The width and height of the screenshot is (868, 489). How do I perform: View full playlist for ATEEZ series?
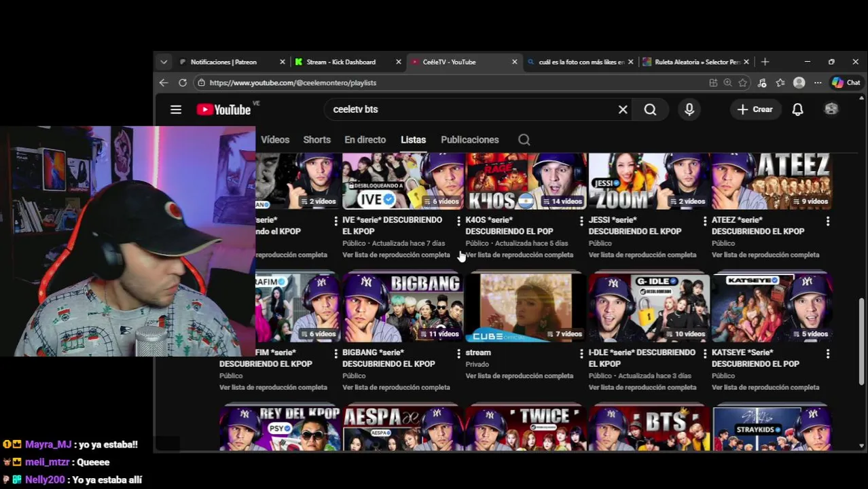(x=765, y=255)
